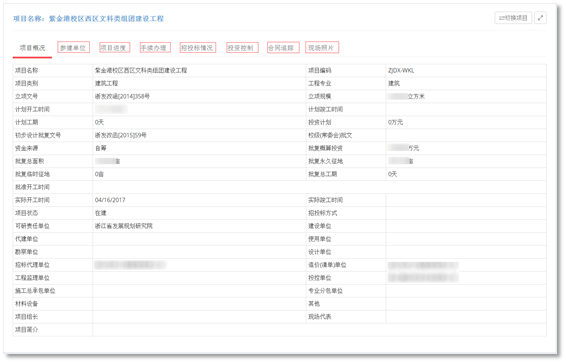This screenshot has height=363, width=566.
Task: Click the 自筹 funding source value
Action: pyautogui.click(x=101, y=148)
